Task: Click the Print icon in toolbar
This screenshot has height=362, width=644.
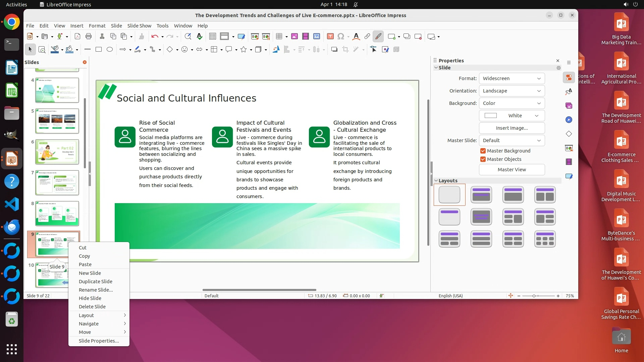Action: coord(89,37)
